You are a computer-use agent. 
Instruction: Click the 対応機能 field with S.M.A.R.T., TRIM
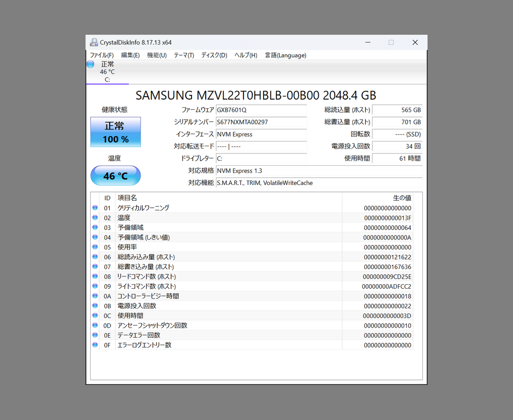click(x=319, y=183)
